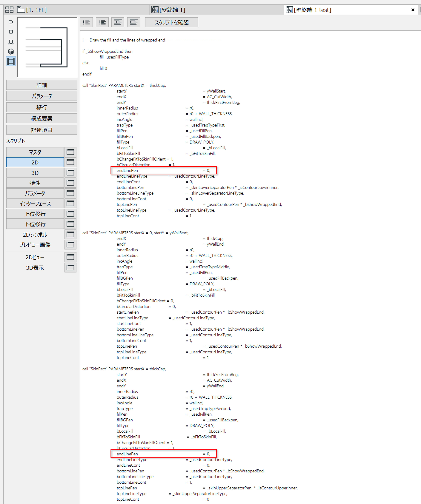Click the 'startY = thickSecFromBeg' line

(x=178, y=375)
